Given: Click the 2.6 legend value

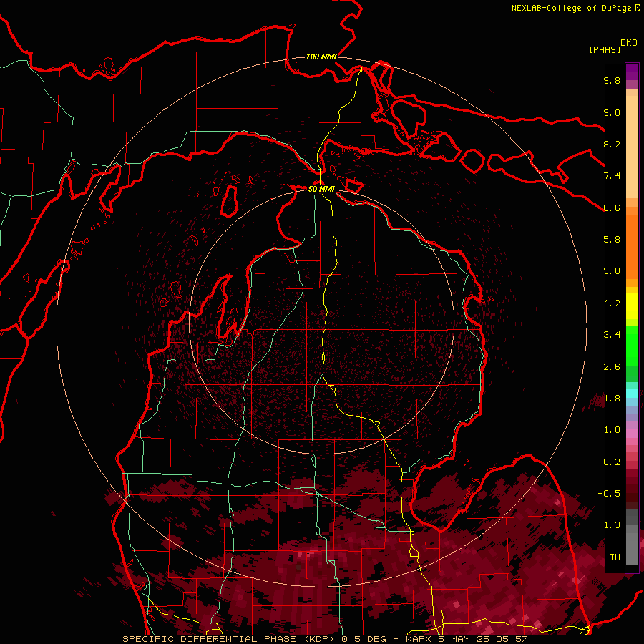Looking at the screenshot, I should 612,367.
